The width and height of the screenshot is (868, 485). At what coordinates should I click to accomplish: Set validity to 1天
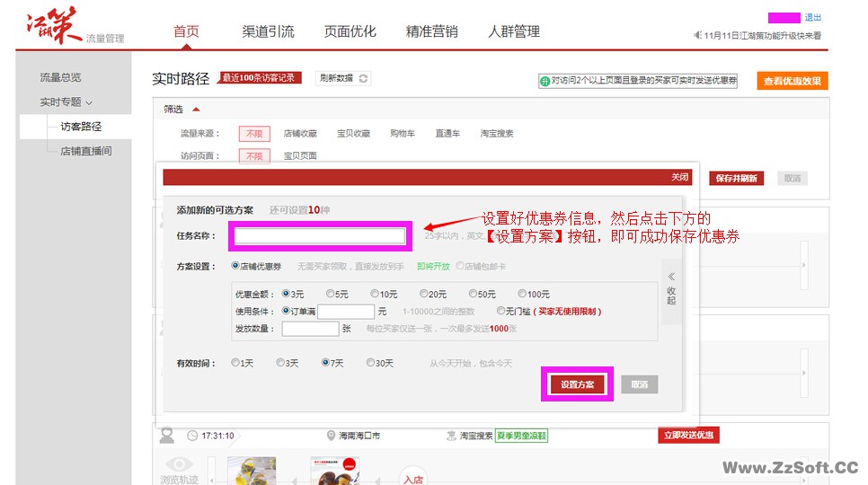235,363
